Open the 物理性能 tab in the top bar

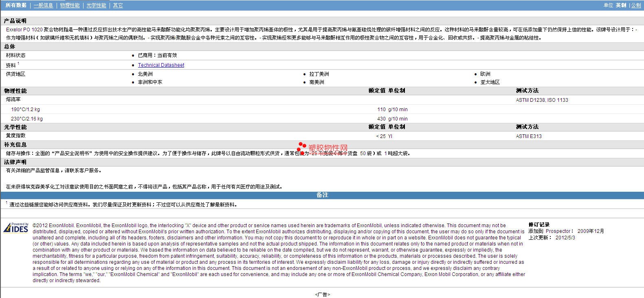(70, 5)
